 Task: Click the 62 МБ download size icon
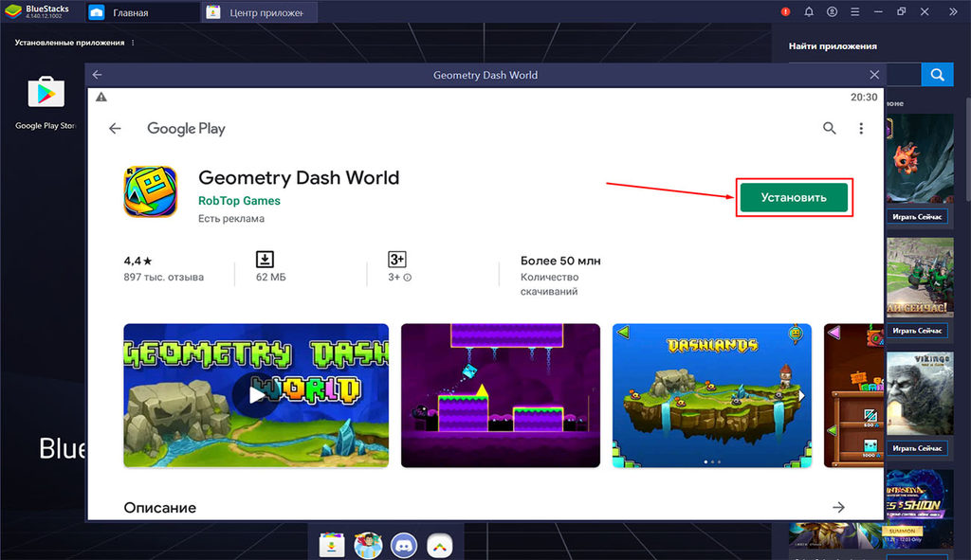pyautogui.click(x=266, y=260)
